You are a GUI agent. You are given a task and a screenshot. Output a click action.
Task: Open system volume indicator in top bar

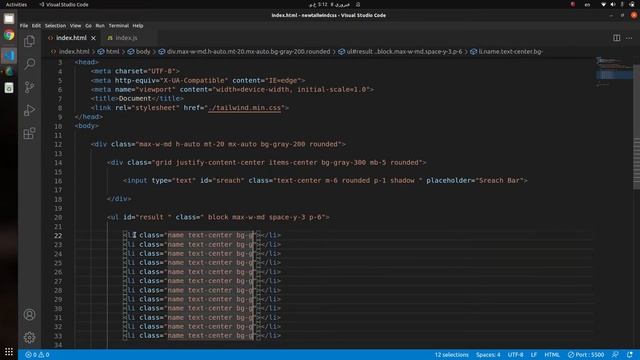[613, 4]
